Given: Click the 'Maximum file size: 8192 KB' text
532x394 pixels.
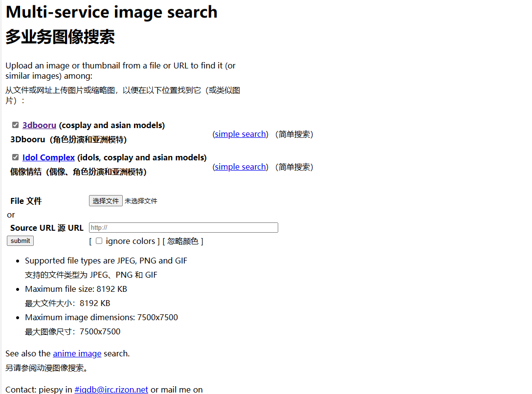Looking at the screenshot, I should tap(76, 289).
